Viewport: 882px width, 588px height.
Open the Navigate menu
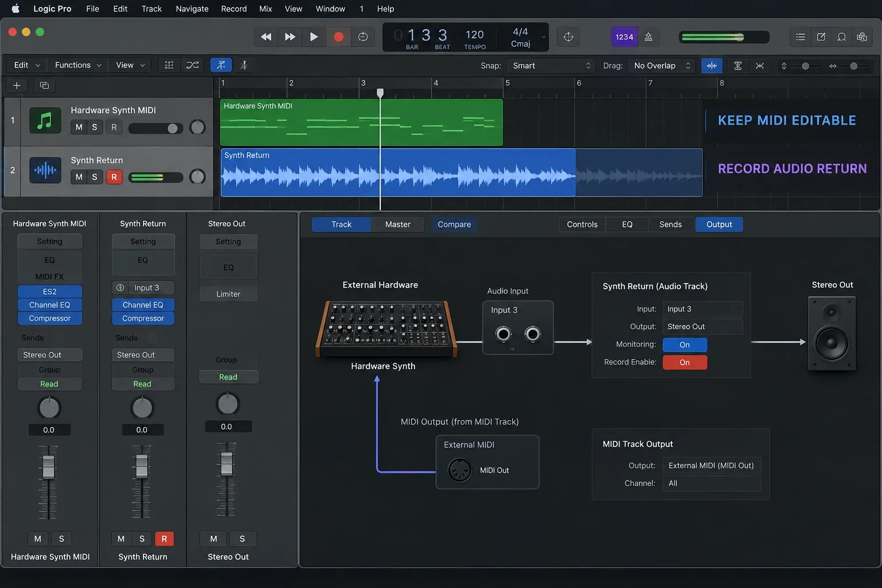[x=192, y=9]
